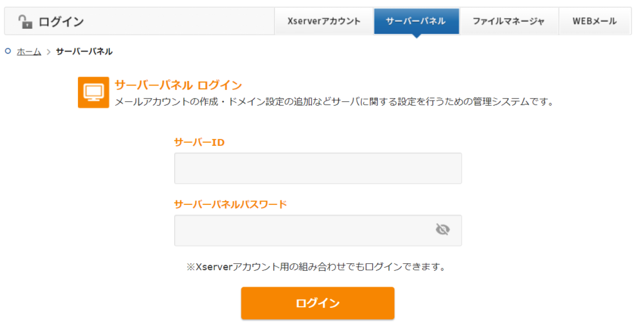Follow the ホーム breadcrumb link
This screenshot has height=335, width=644.
[29, 52]
